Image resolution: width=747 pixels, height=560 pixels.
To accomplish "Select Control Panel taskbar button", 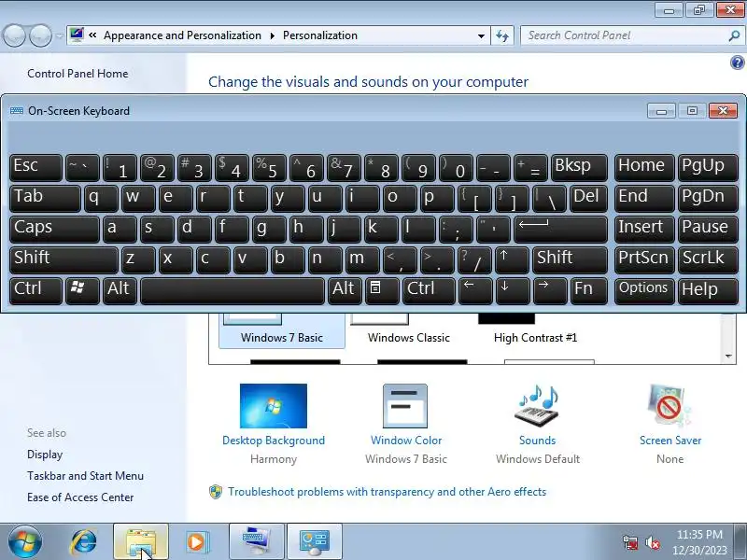I will tap(315, 542).
